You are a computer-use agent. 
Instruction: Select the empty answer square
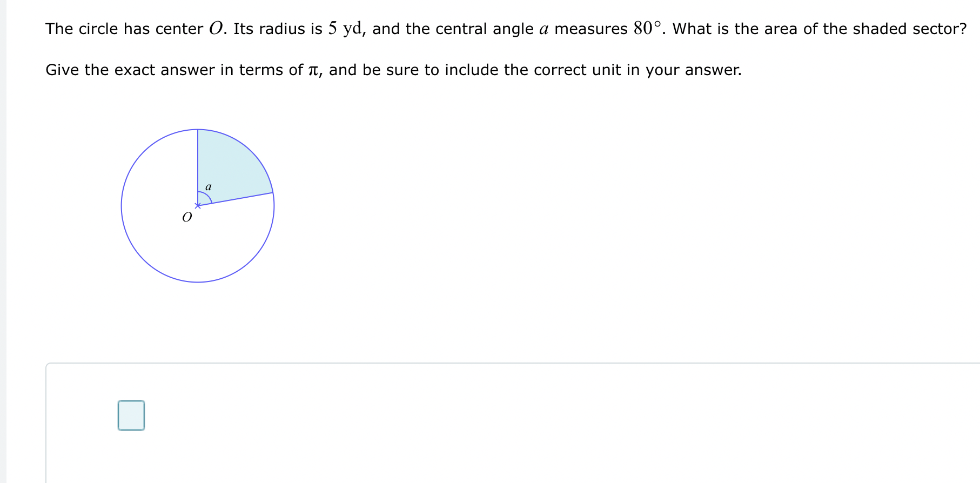(x=131, y=415)
